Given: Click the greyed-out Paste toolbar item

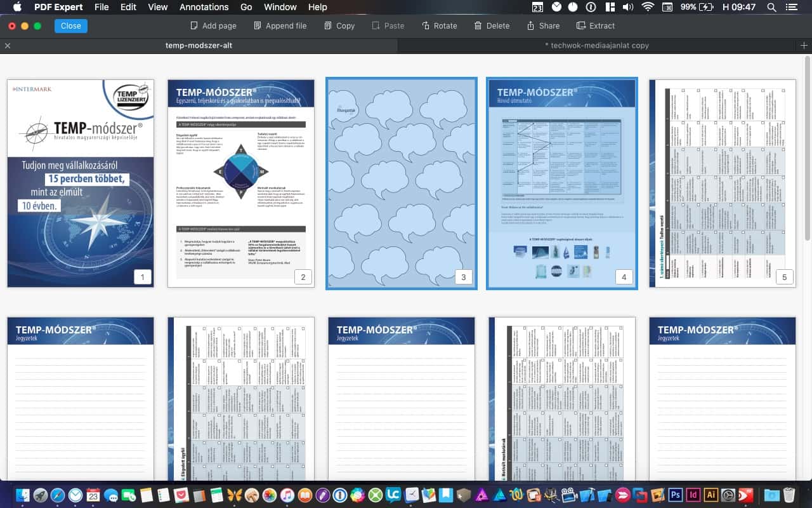Looking at the screenshot, I should point(388,26).
